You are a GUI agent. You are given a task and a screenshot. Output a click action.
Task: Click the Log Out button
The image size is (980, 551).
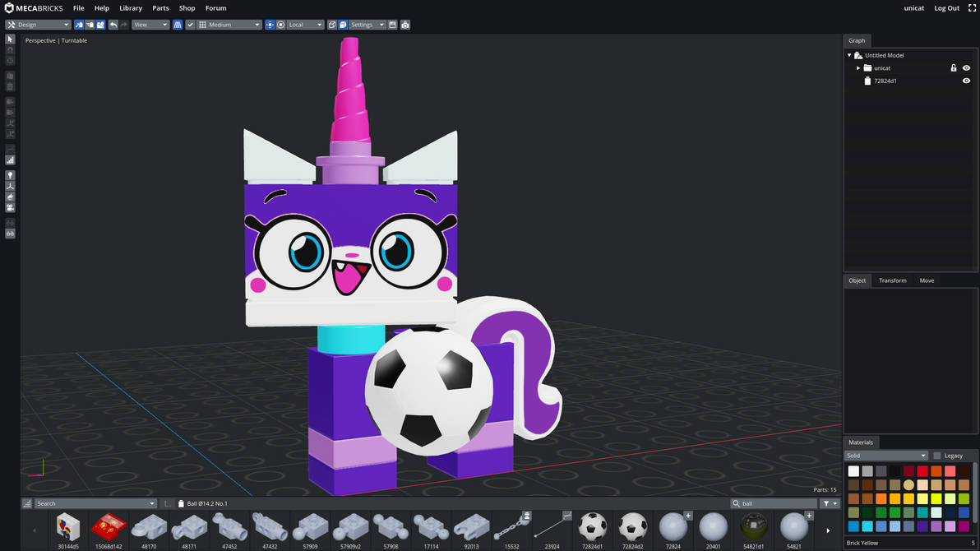click(946, 7)
